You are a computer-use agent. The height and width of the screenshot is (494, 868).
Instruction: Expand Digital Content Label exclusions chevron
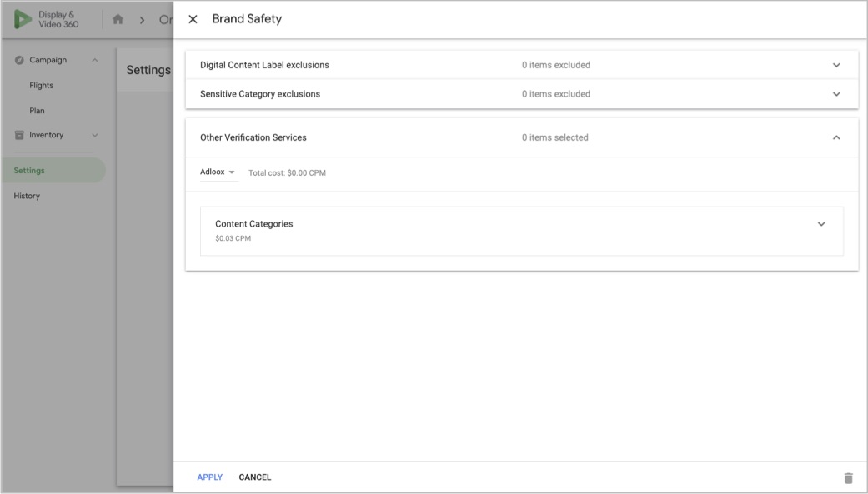[x=836, y=65]
